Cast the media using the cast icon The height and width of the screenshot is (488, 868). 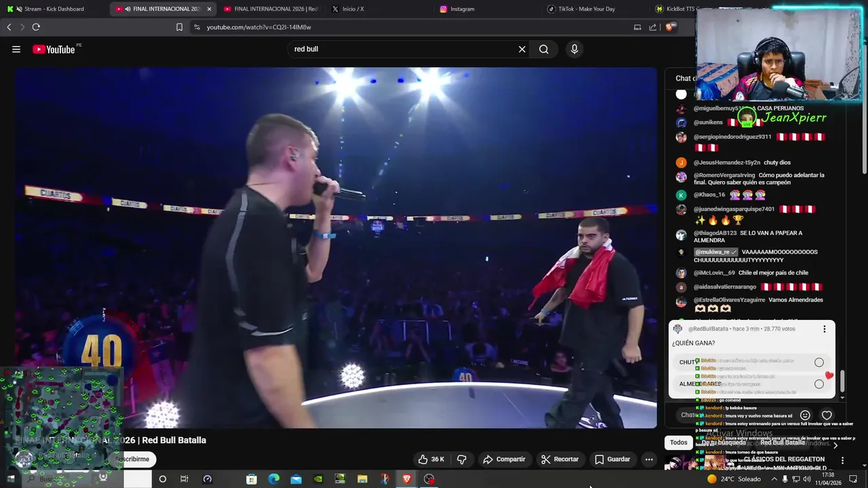(637, 27)
